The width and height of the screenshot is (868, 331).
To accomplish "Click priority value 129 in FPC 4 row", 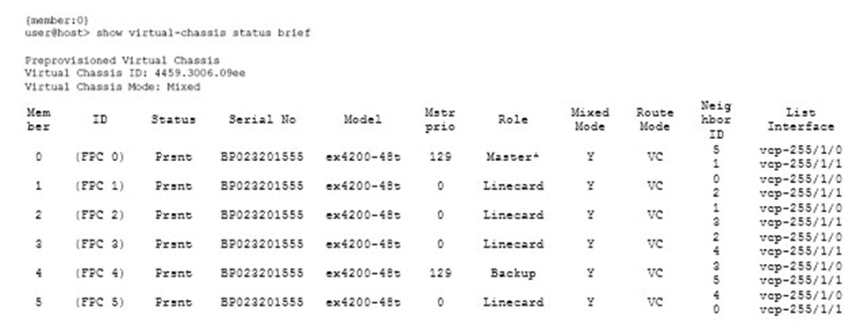I will 440,273.
